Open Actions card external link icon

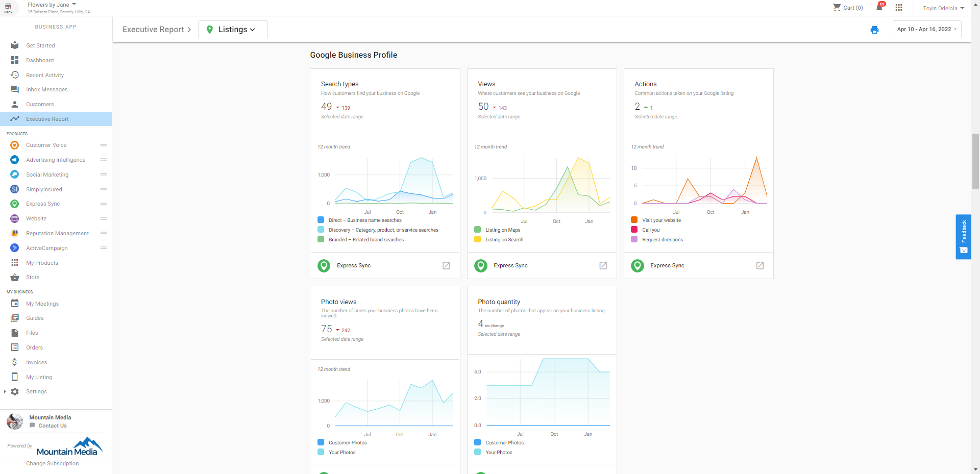tap(759, 265)
